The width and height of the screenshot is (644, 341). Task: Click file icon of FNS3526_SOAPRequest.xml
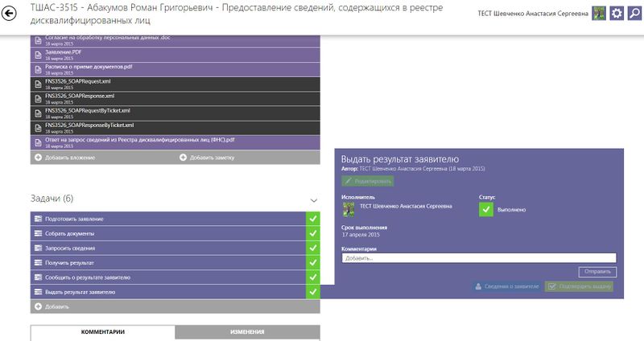38,84
